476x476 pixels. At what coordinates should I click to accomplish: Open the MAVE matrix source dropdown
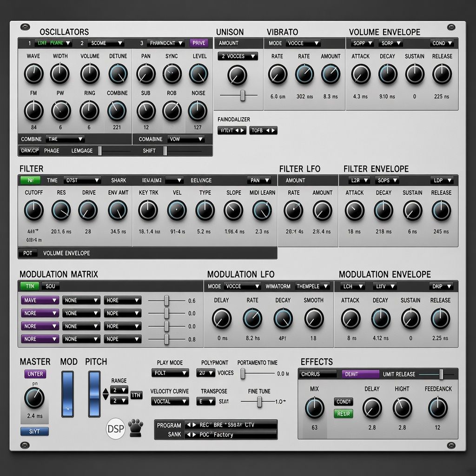tap(40, 300)
